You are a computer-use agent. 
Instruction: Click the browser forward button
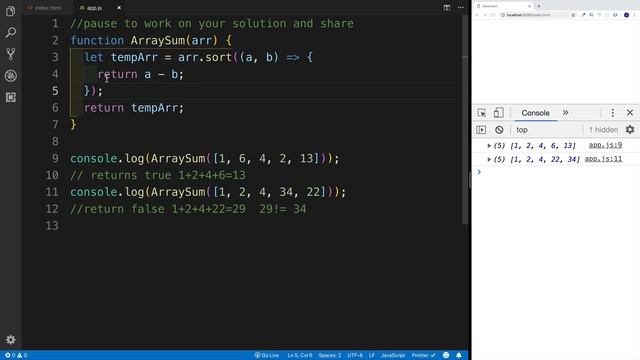click(485, 15)
